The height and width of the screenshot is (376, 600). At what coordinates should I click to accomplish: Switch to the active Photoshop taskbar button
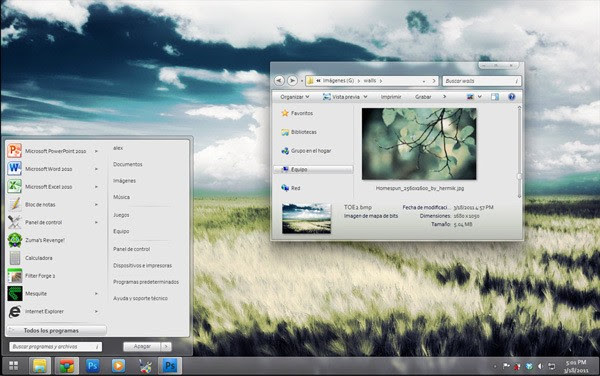tap(170, 366)
